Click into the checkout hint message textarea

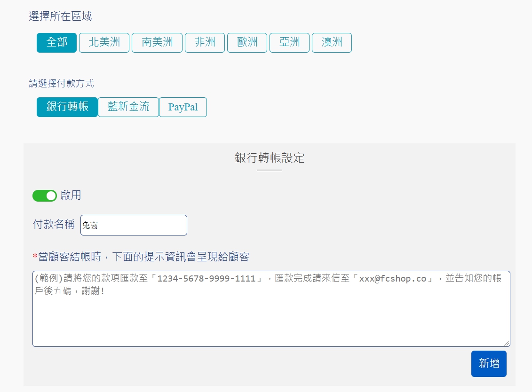(271, 309)
